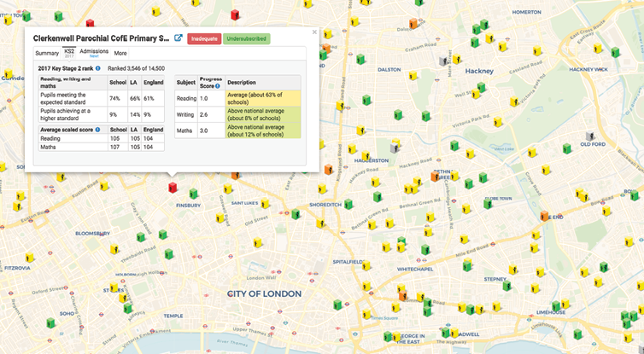Select the KS2 2017 tab
This screenshot has width=644, height=354.
69,52
